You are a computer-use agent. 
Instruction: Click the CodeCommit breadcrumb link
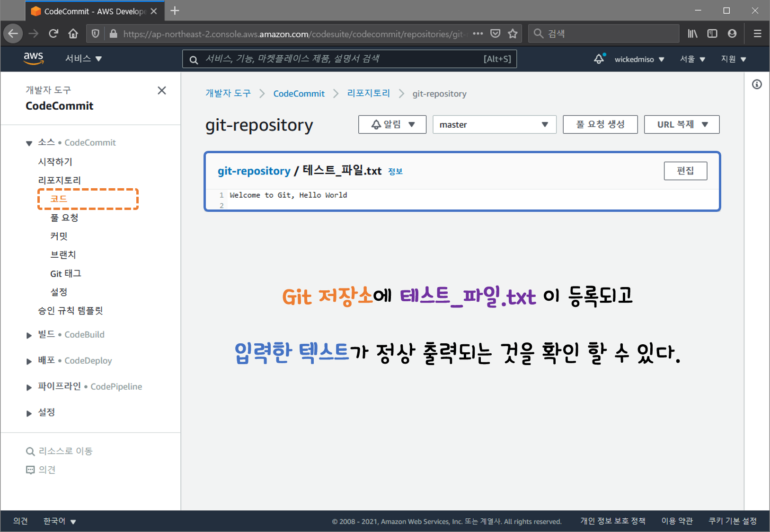click(x=299, y=94)
